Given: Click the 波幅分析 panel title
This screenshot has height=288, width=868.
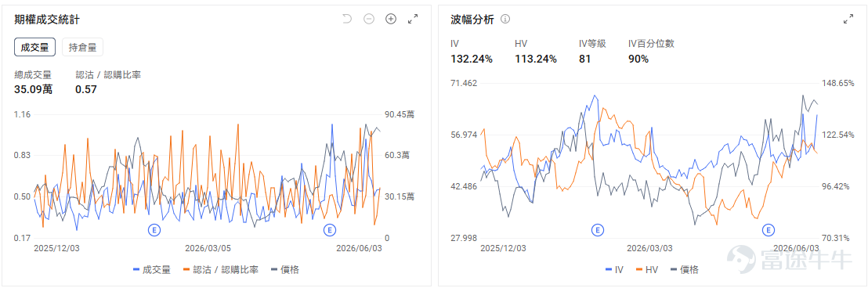Looking at the screenshot, I should click(472, 20).
